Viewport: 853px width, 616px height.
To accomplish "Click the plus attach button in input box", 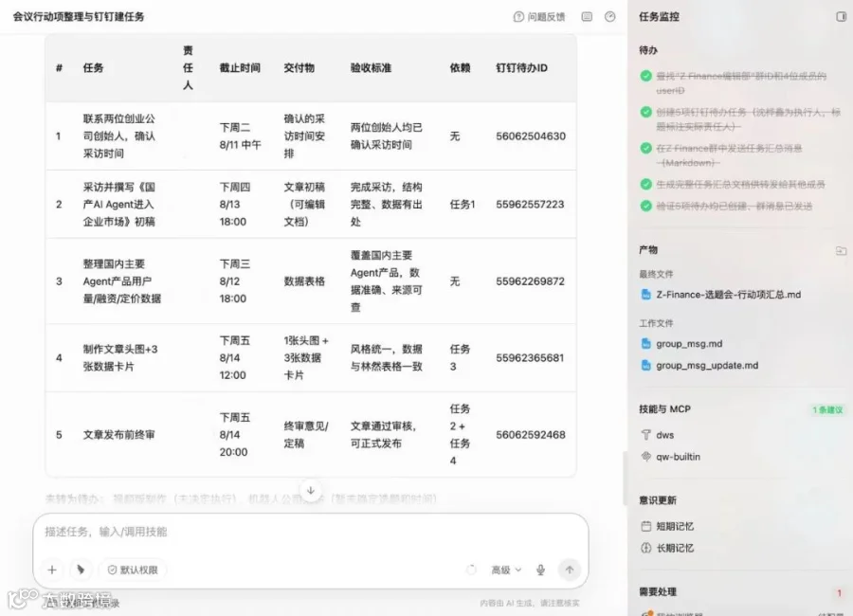I will 52,570.
